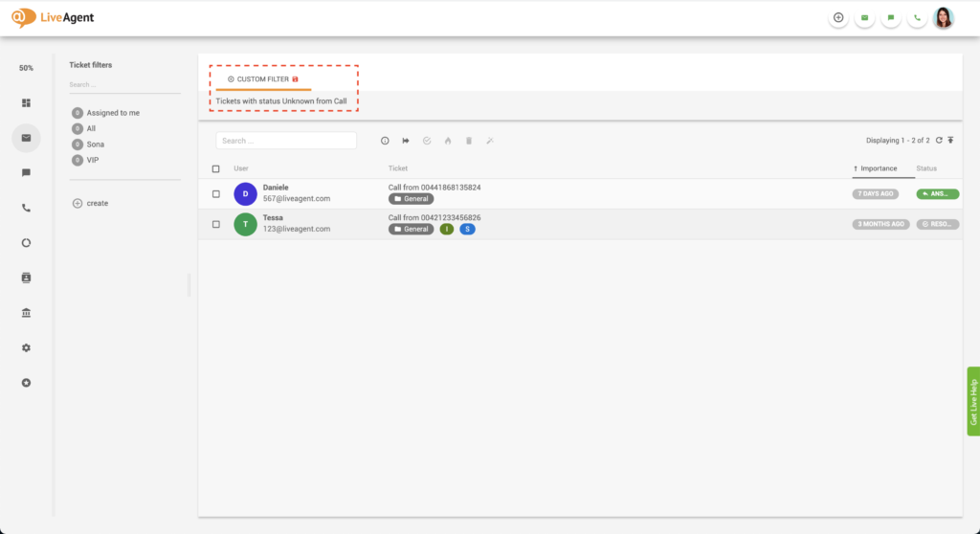Open the Customers contacts icon in the sidebar
The image size is (980, 534).
(x=26, y=278)
